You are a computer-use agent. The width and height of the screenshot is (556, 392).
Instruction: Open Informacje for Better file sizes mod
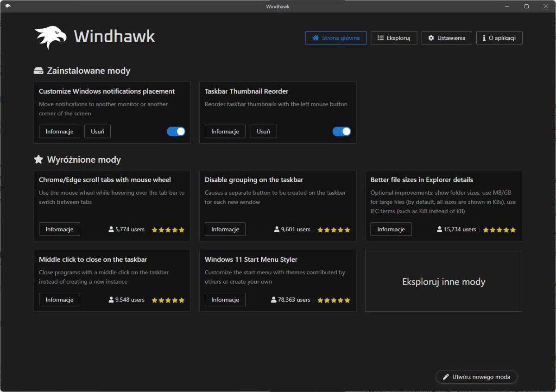(x=391, y=229)
